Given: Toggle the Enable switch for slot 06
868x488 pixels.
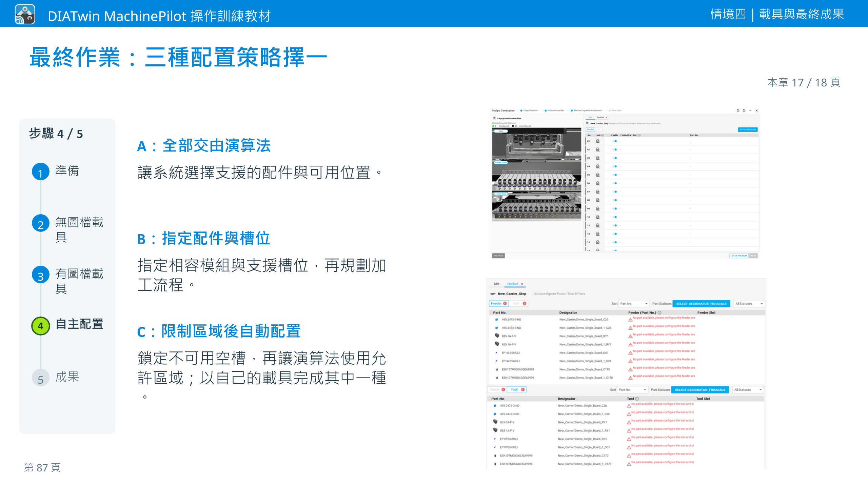Looking at the screenshot, I should tap(615, 183).
